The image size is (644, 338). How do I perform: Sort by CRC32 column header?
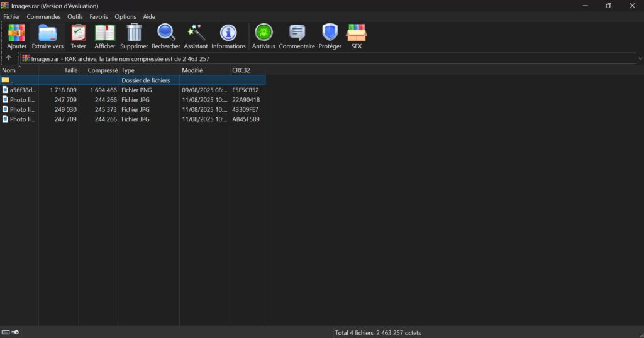[x=247, y=70]
